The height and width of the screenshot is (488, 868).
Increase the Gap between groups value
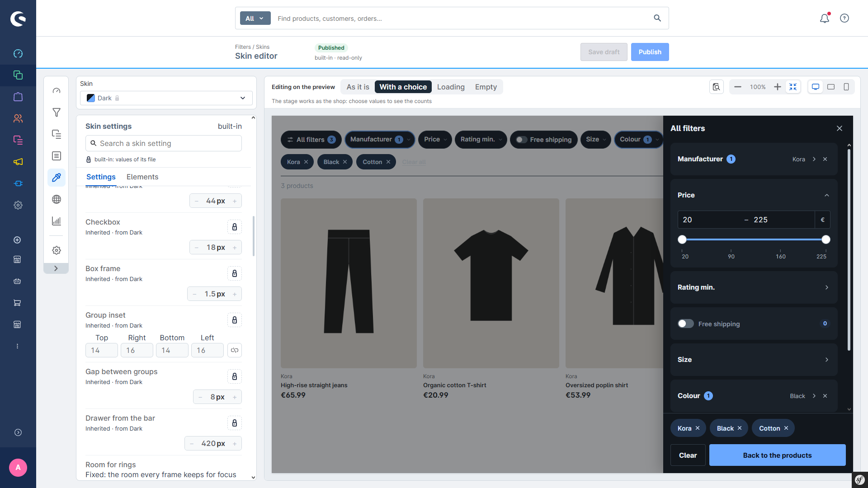[x=235, y=397]
